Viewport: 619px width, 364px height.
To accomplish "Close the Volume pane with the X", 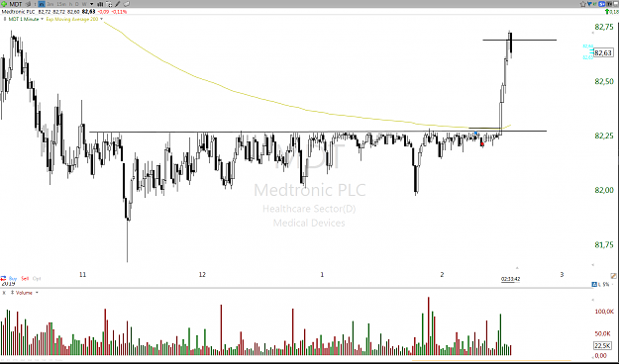I will [4, 293].
